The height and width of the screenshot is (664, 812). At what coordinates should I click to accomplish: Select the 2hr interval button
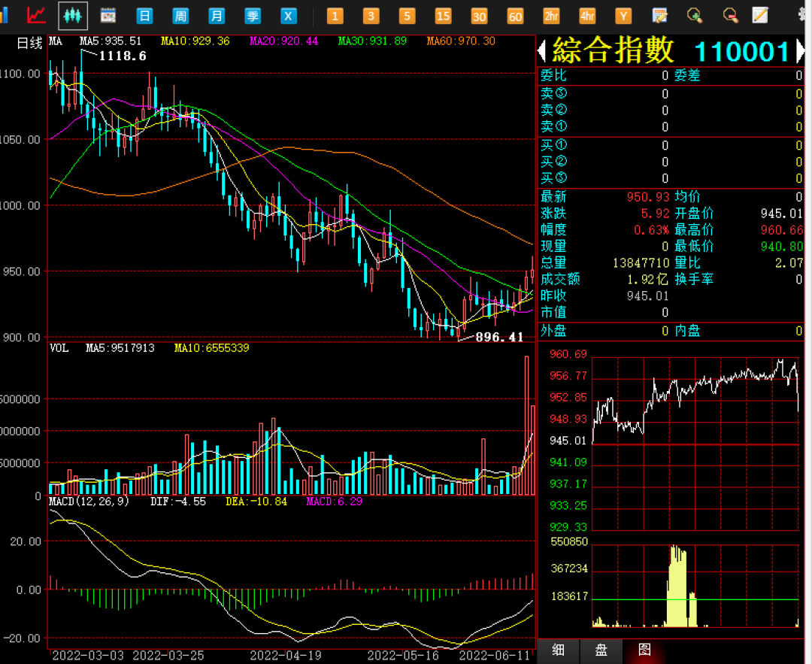click(x=551, y=16)
